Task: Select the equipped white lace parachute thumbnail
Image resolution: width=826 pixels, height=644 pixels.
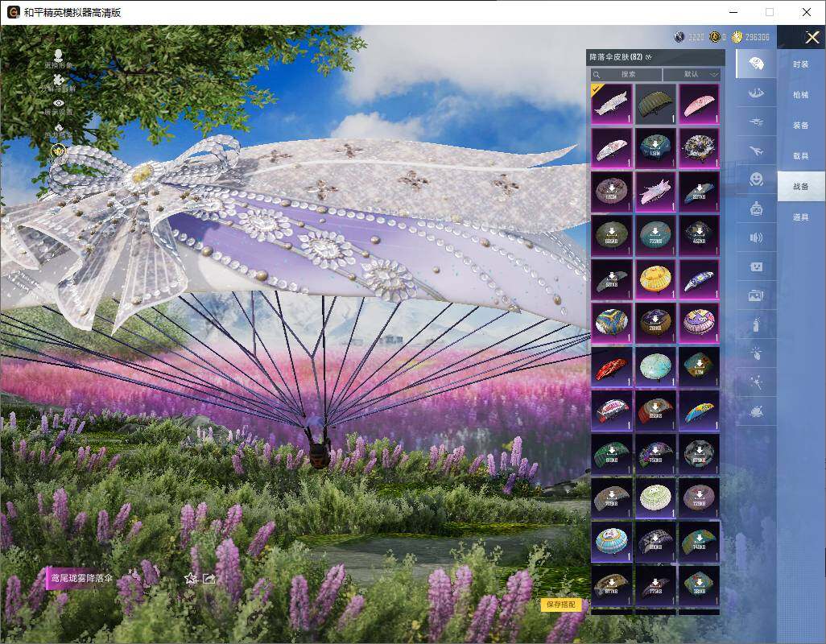Action: click(x=612, y=104)
